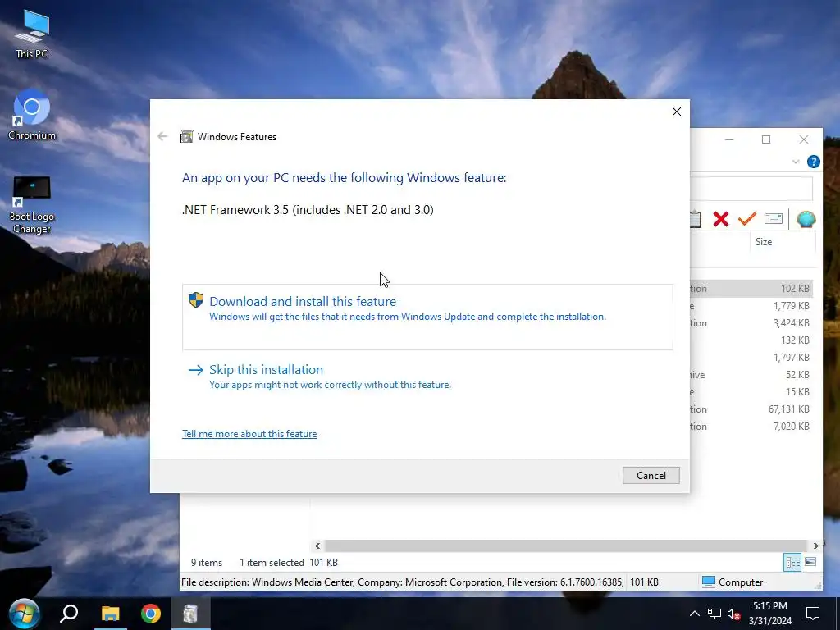This screenshot has height=630, width=840.
Task: Close the Windows Features dialog
Action: (x=677, y=112)
